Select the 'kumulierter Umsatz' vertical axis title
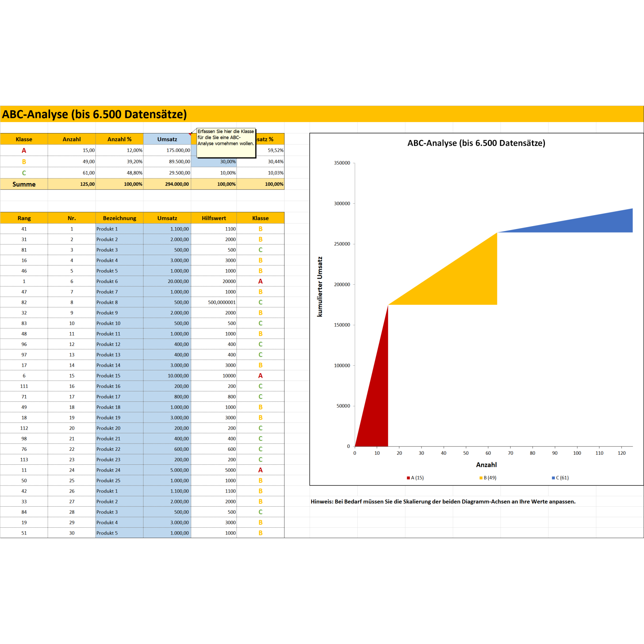The image size is (644, 644). 320,287
